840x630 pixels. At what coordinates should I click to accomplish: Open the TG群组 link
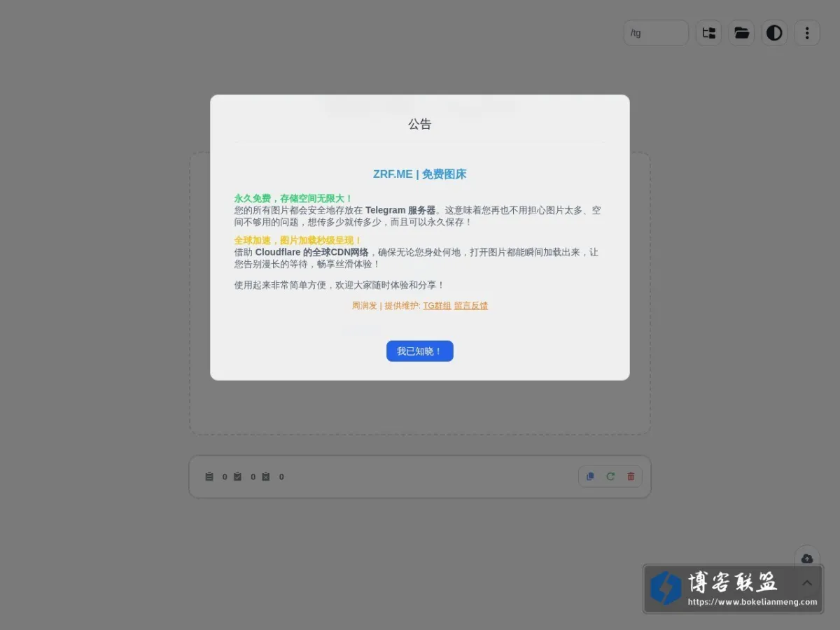coord(437,306)
